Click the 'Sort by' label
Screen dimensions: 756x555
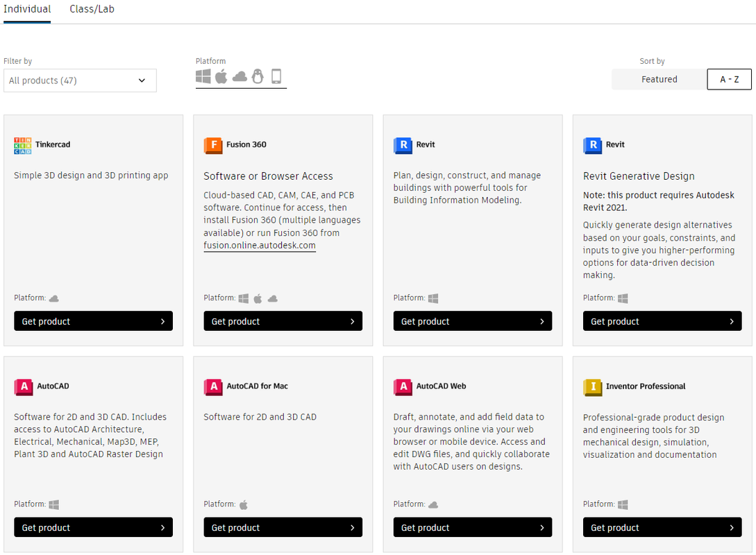[x=652, y=61]
